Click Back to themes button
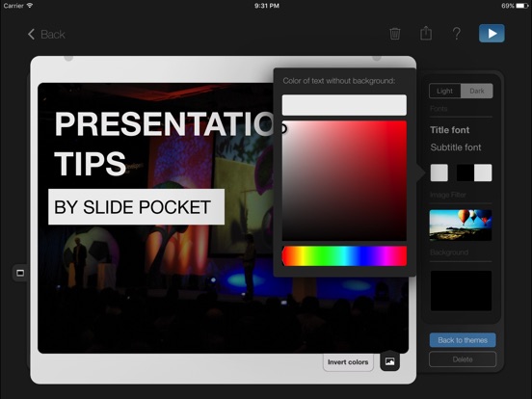 463,340
